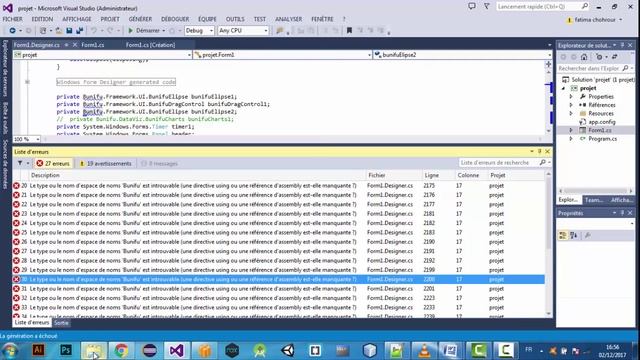Click the Save All toolbar icon

[80, 31]
